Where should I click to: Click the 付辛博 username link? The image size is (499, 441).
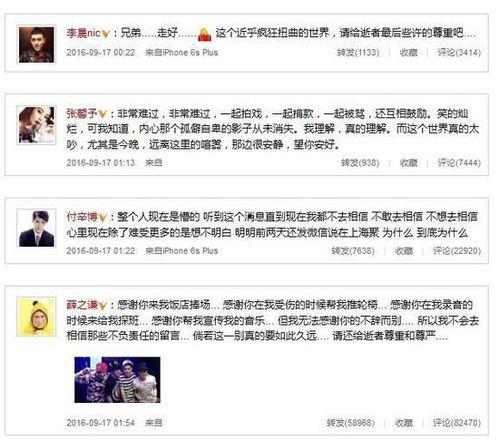click(82, 217)
